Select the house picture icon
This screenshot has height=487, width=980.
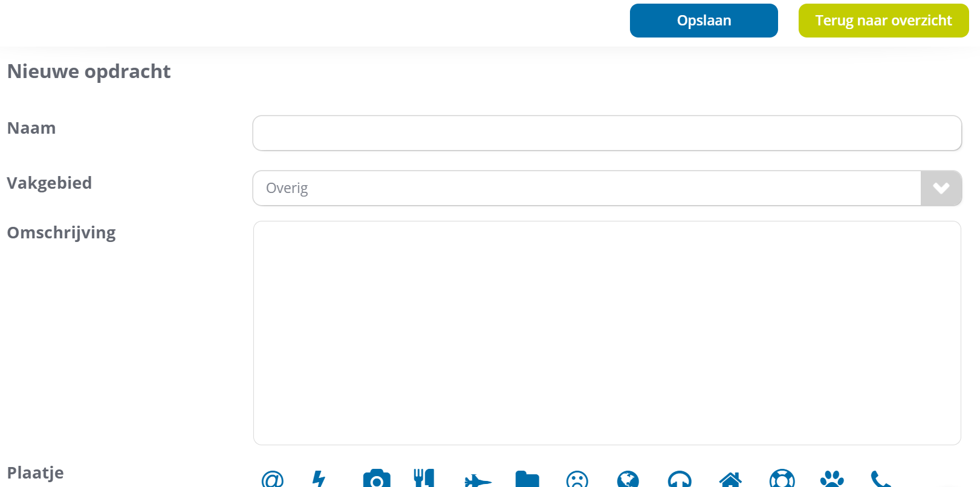click(x=730, y=480)
